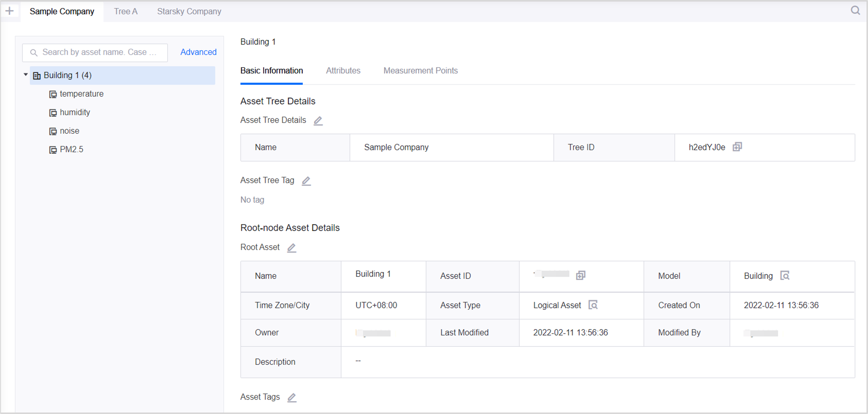Open the Measurement Points tab
Image resolution: width=868 pixels, height=414 pixels.
coord(420,71)
